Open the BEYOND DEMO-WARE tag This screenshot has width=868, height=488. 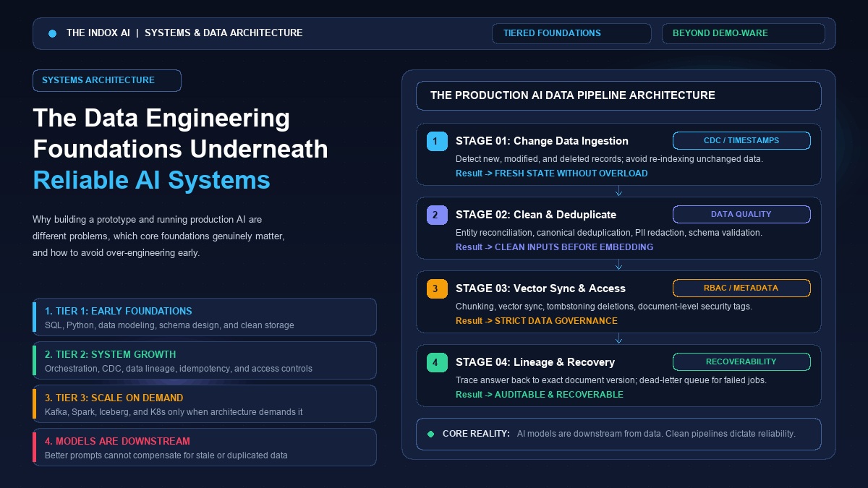coord(743,33)
